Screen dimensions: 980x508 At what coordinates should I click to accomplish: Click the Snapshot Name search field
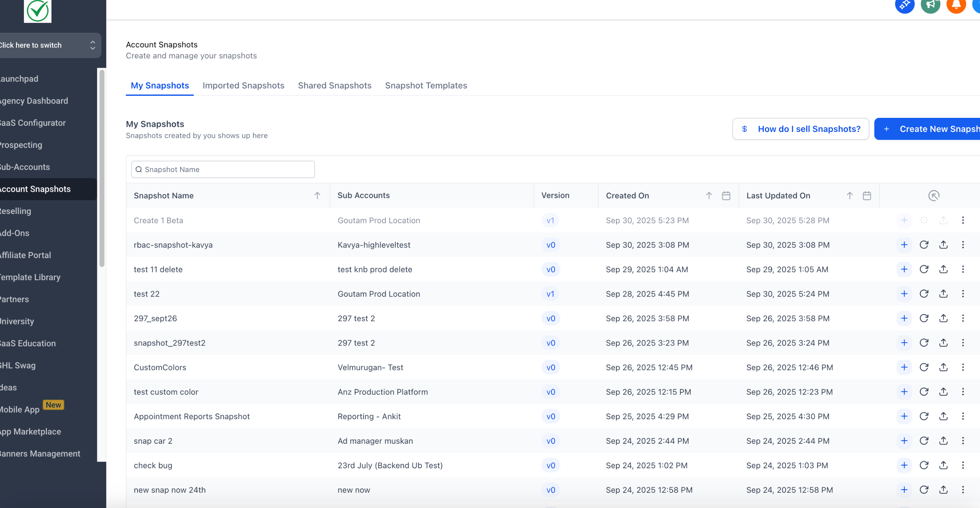[223, 169]
